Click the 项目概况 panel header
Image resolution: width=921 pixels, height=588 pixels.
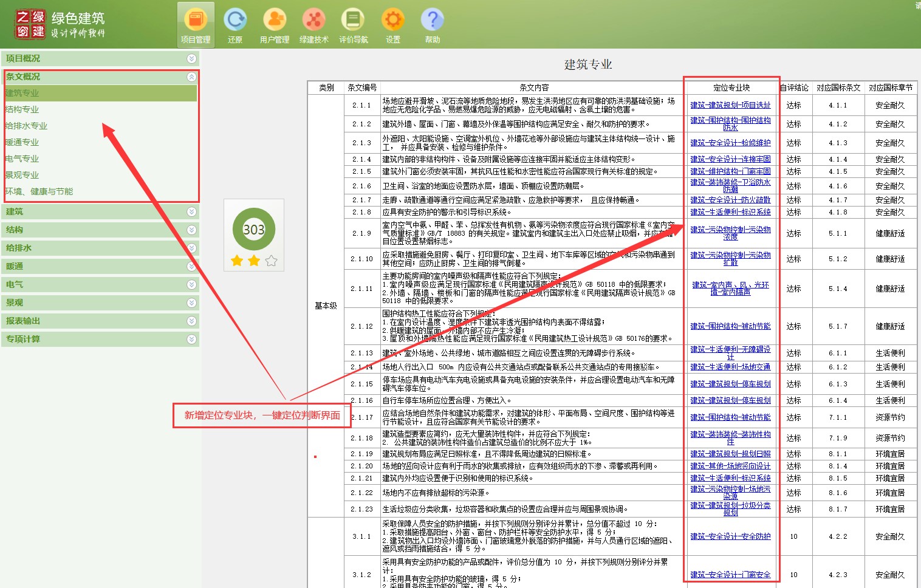(x=100, y=58)
